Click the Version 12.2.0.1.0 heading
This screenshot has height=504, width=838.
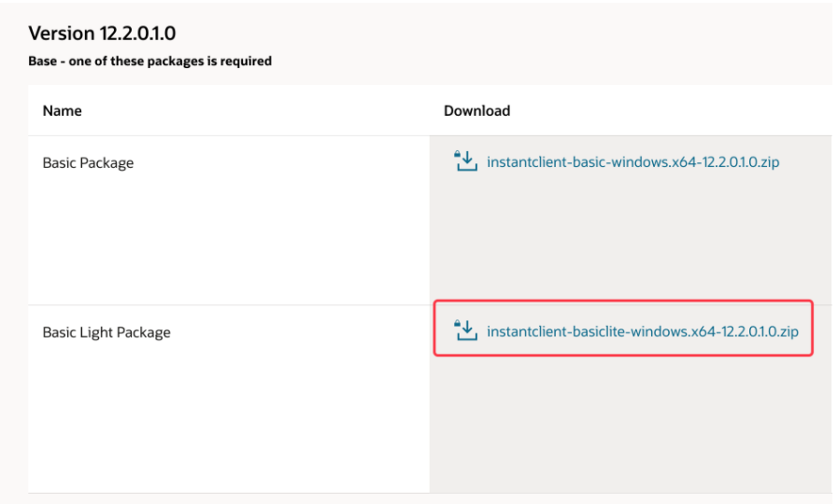tap(102, 34)
